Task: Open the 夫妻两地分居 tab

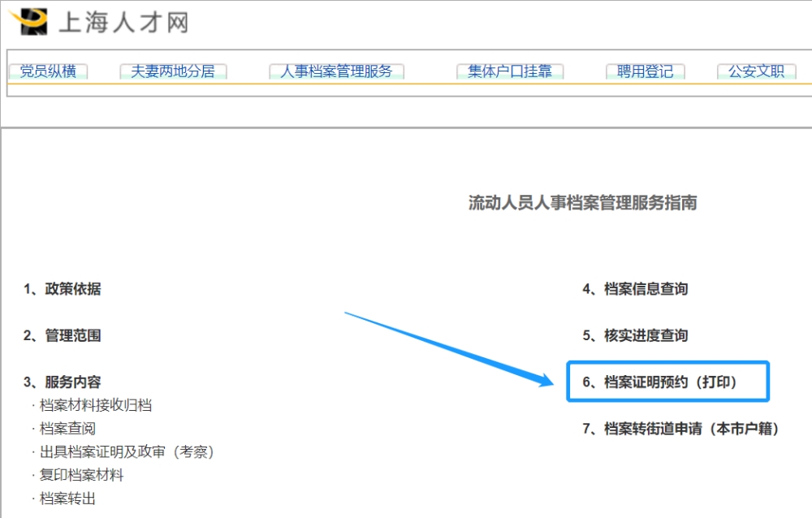Action: pyautogui.click(x=173, y=71)
